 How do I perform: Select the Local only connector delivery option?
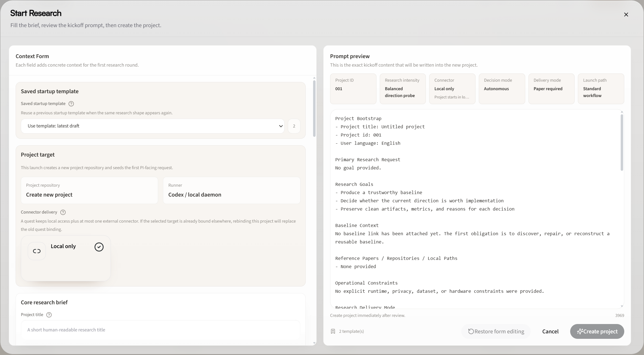coord(66,258)
